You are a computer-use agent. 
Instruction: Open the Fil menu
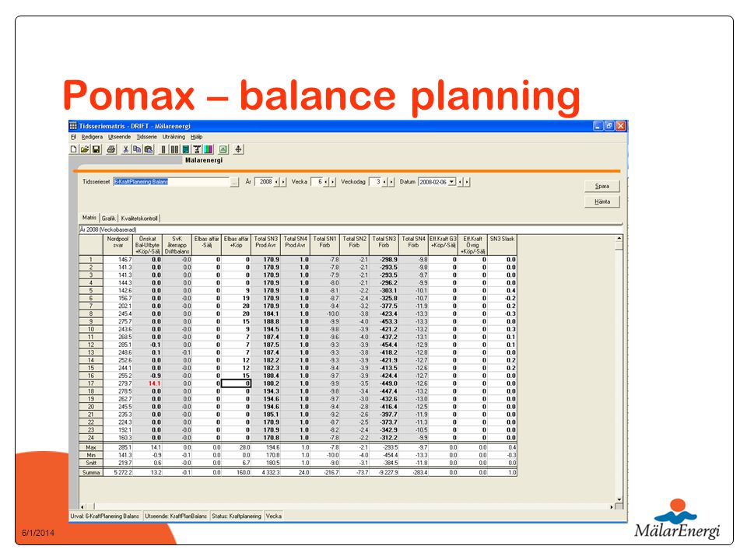pos(73,137)
